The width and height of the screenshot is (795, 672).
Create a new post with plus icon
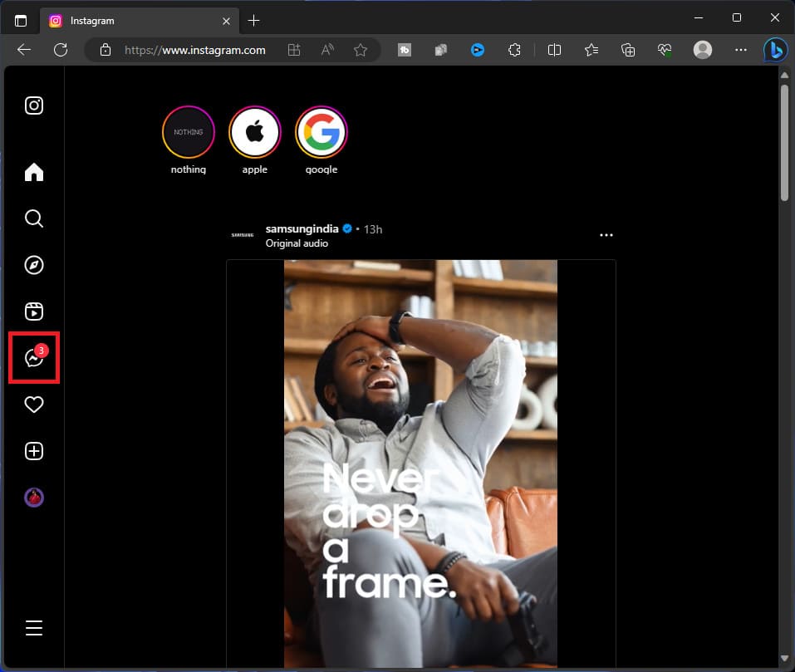(34, 451)
